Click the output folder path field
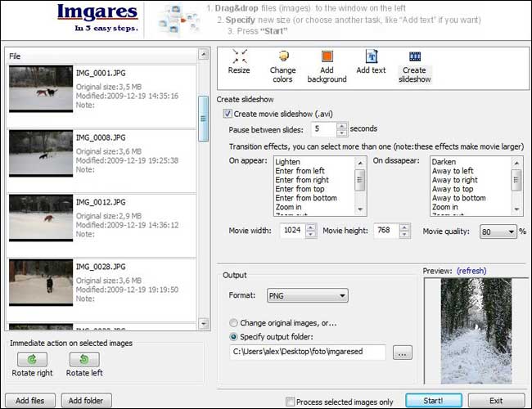This screenshot has width=532, height=409. tap(308, 352)
